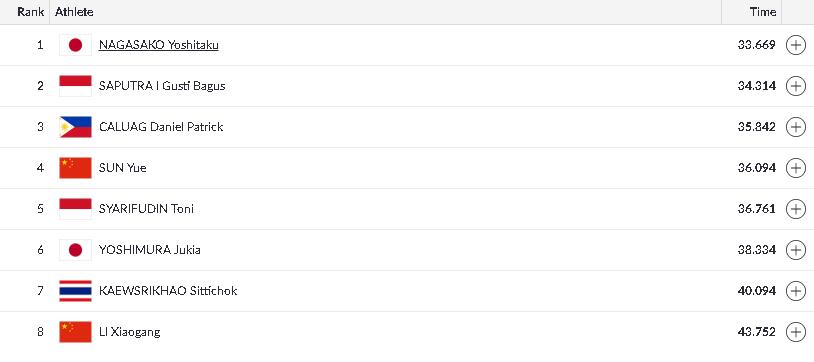Expand plus icon for SAPUTRA I Gusti Bagus
The image size is (814, 362).
pos(796,86)
